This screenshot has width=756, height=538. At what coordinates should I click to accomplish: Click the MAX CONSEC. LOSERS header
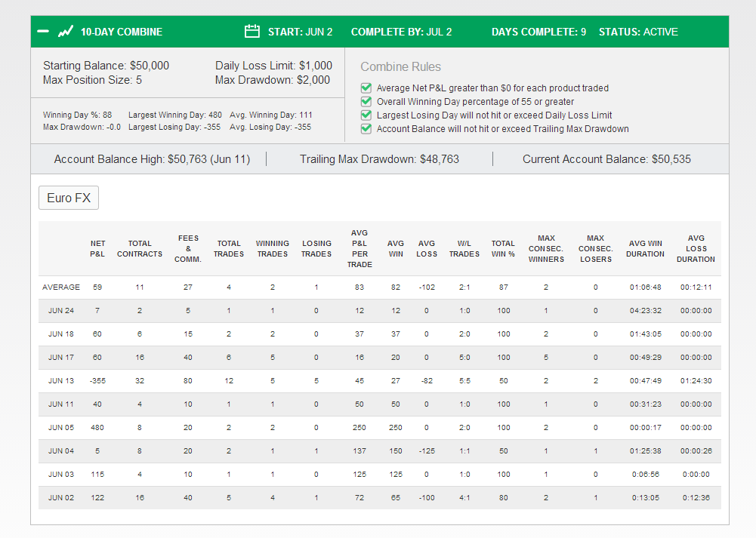click(596, 248)
